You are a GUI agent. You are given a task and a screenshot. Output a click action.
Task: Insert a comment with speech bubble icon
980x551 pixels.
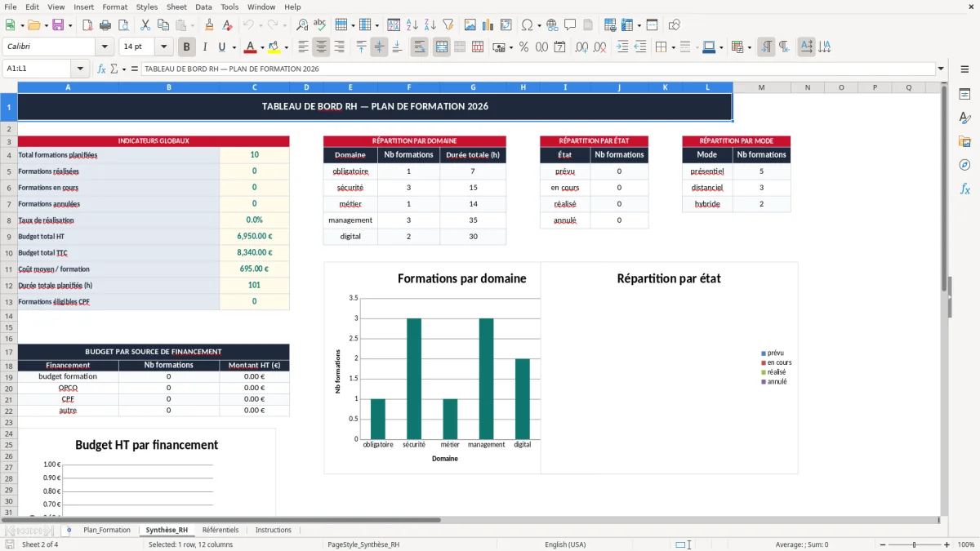[x=570, y=25]
